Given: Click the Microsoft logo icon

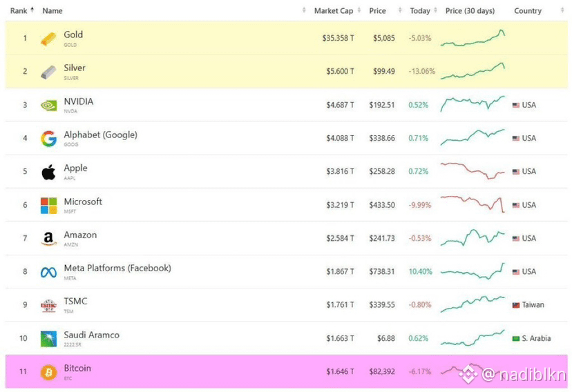Looking at the screenshot, I should point(48,206).
